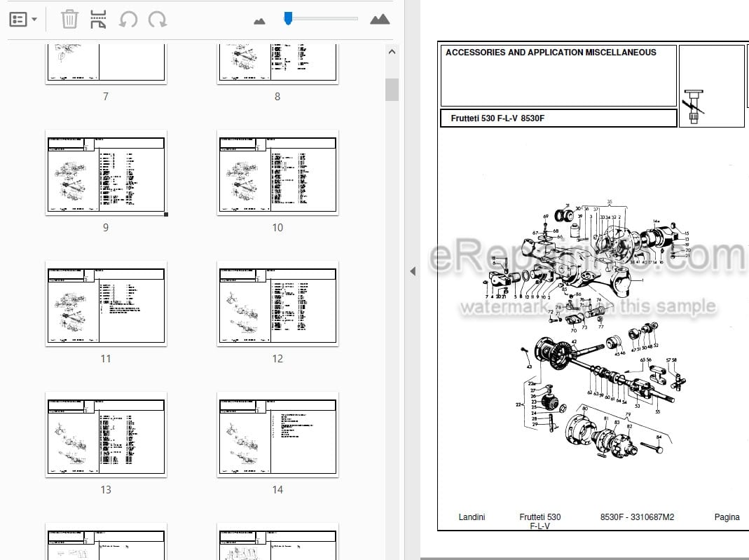The width and height of the screenshot is (749, 560).
Task: Click the axle shaft icon in page header
Action: tap(694, 107)
